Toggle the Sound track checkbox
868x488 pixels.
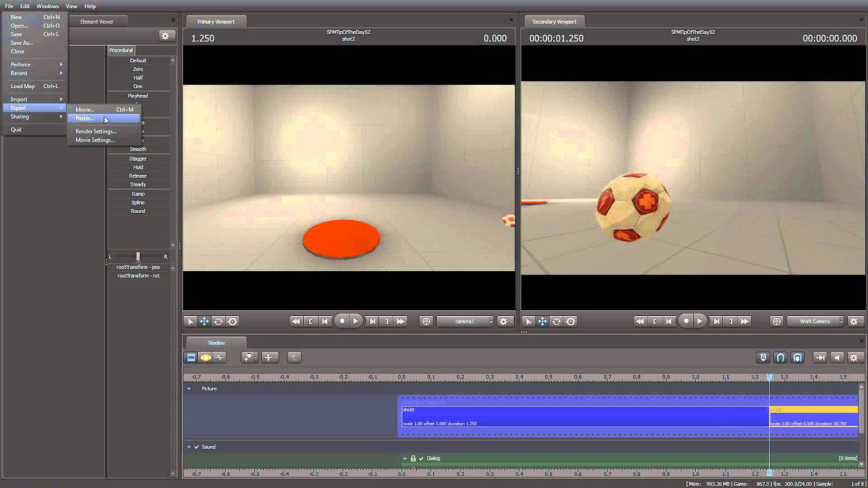(197, 447)
